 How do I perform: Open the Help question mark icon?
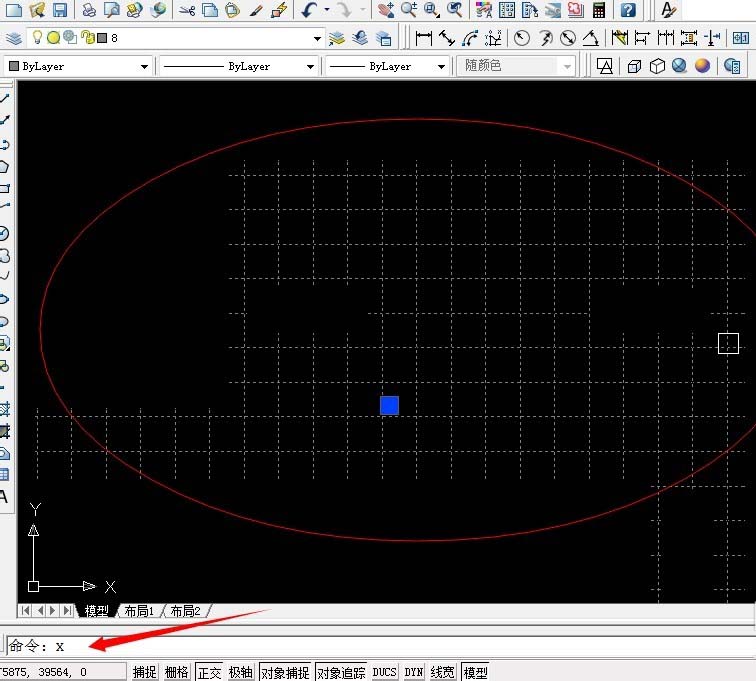point(627,11)
